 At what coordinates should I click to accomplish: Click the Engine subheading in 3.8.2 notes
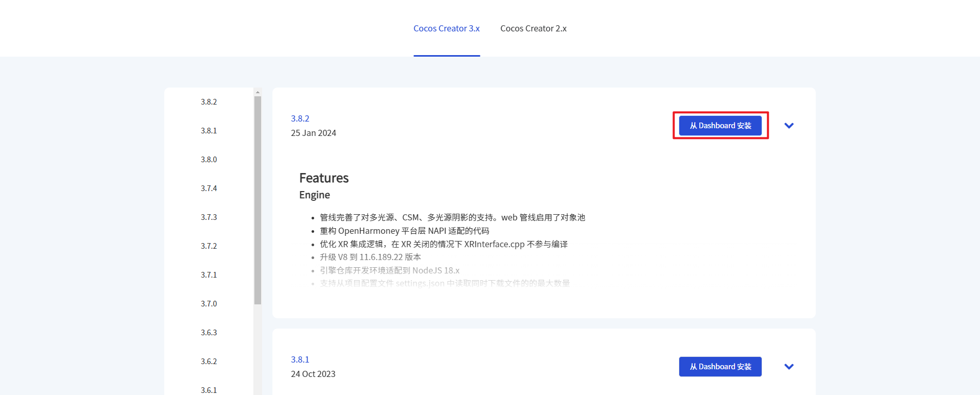[x=315, y=195]
